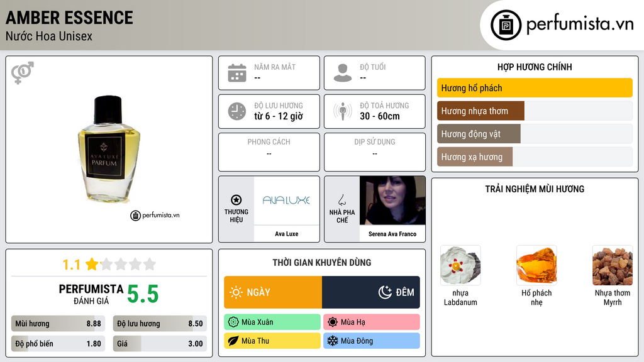Open the Ava Luxe brand logo
This screenshot has height=362, width=644.
(x=286, y=200)
